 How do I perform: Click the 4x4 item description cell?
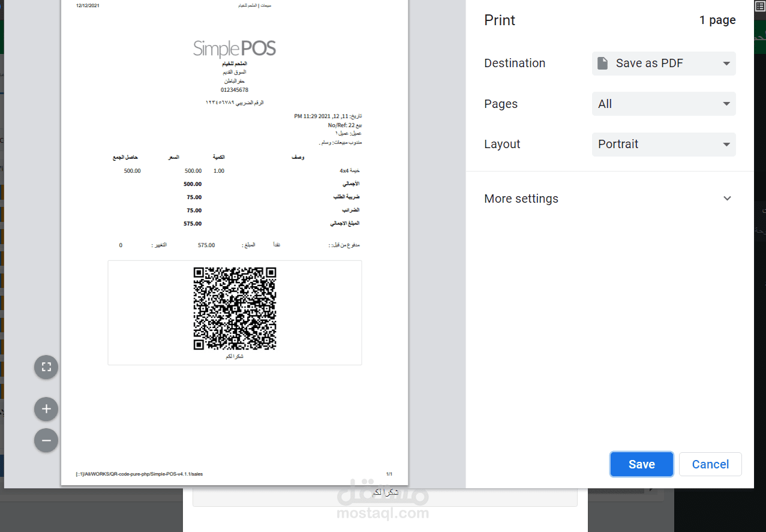click(349, 171)
